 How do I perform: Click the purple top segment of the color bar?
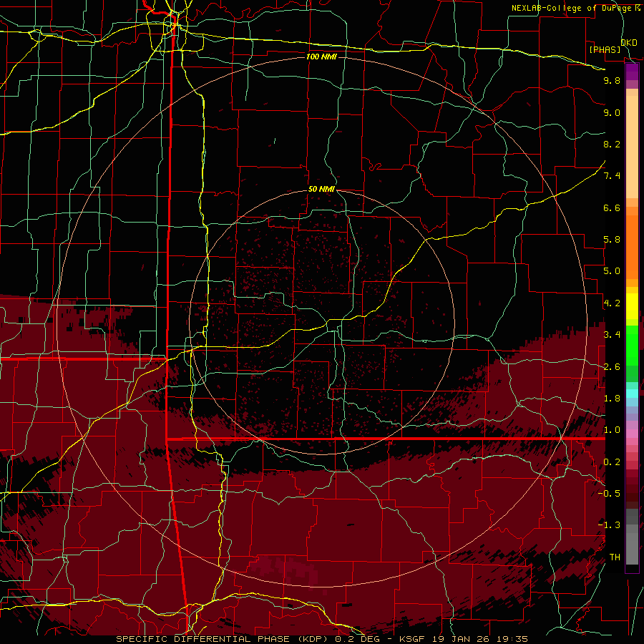tap(632, 72)
